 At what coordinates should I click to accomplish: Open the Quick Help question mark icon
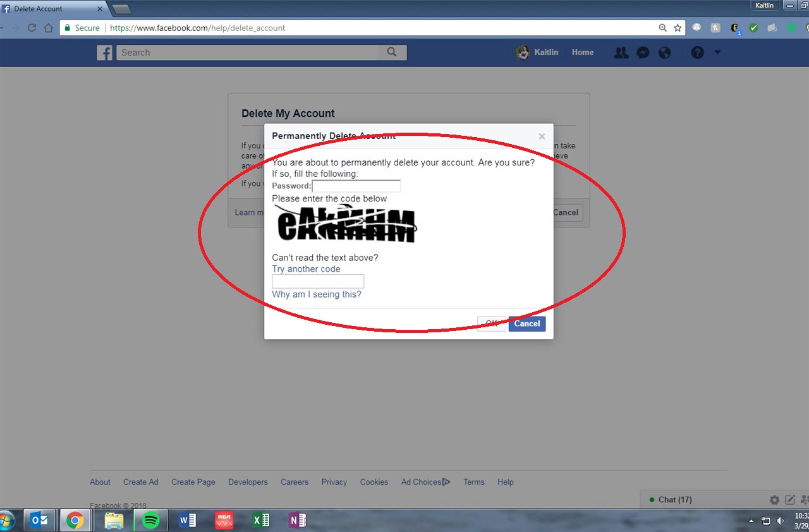tap(697, 53)
